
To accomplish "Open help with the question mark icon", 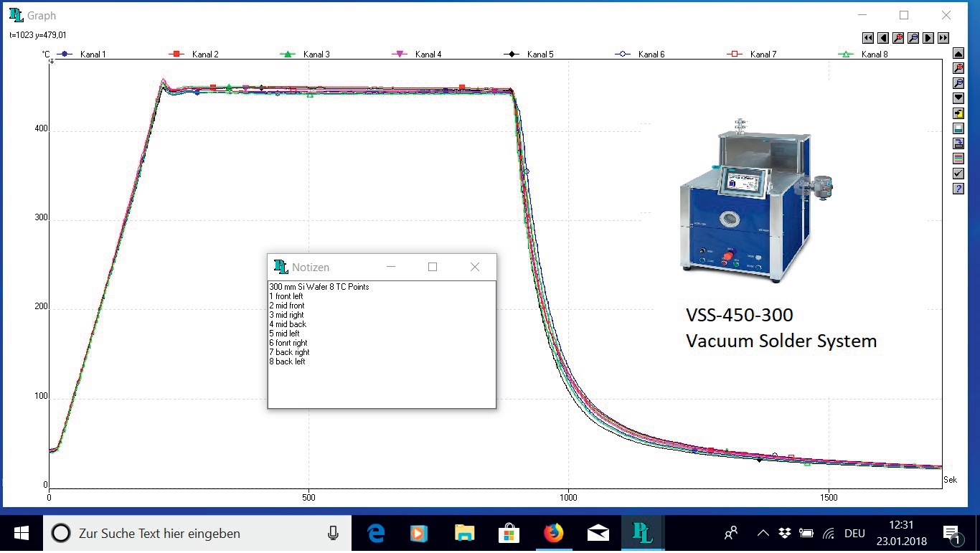I will (958, 189).
